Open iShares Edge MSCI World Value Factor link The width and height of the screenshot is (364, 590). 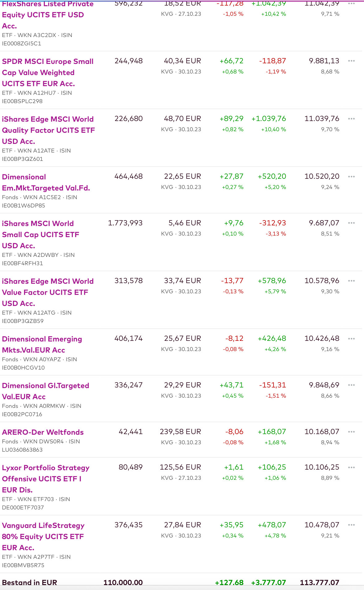click(48, 292)
